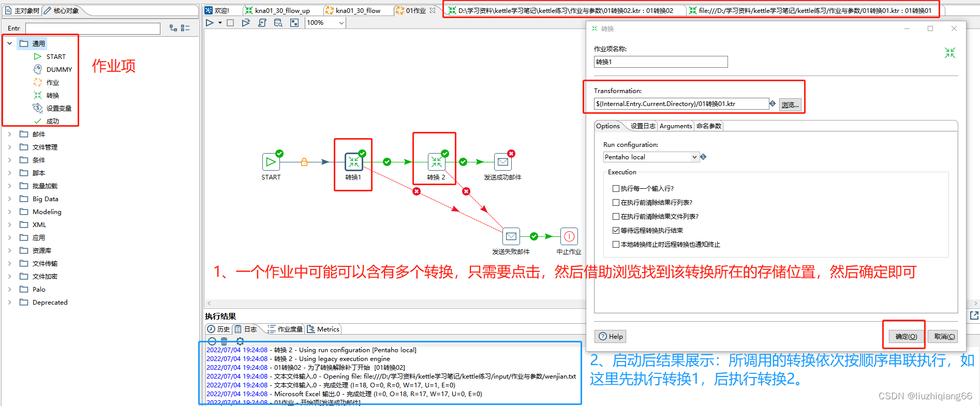Image resolution: width=980 pixels, height=406 pixels.
Task: Select the 设置变量 entry in the tree
Action: tap(59, 108)
